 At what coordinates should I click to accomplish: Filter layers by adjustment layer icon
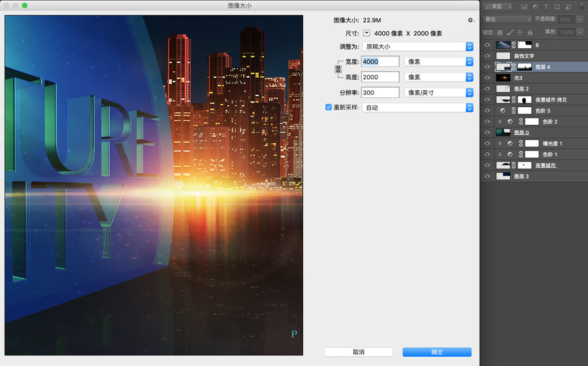(x=535, y=7)
